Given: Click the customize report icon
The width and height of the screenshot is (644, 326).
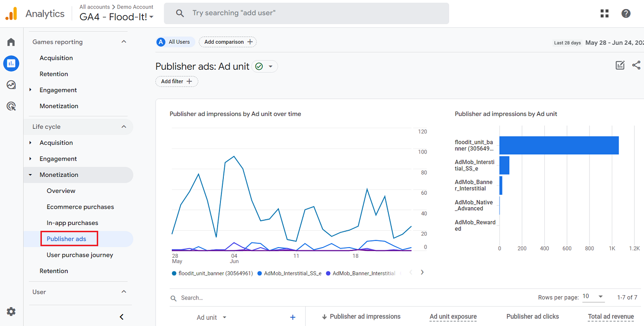Looking at the screenshot, I should point(620,65).
